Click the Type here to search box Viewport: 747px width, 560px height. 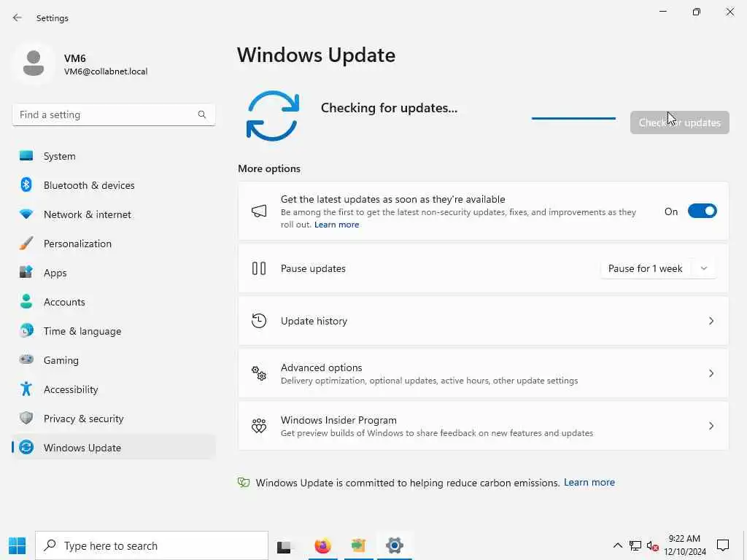point(152,545)
